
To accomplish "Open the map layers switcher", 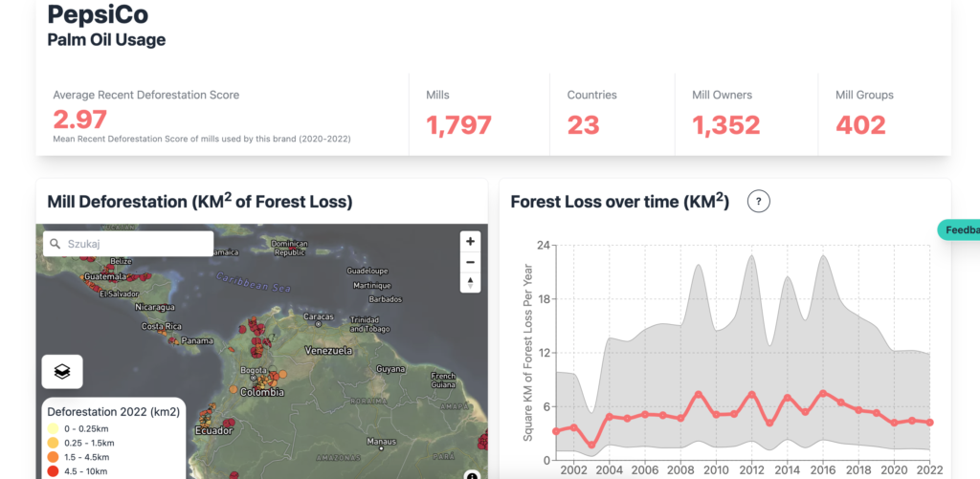I will click(x=62, y=372).
